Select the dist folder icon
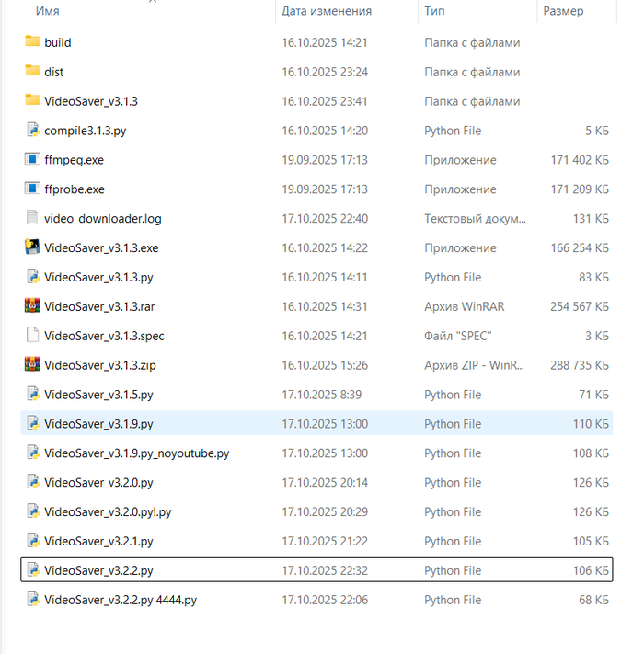The image size is (644, 654). [32, 72]
